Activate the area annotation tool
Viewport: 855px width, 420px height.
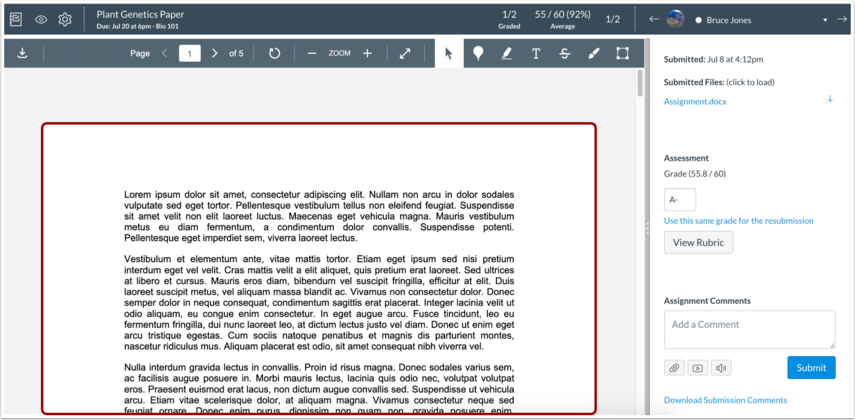pos(622,53)
